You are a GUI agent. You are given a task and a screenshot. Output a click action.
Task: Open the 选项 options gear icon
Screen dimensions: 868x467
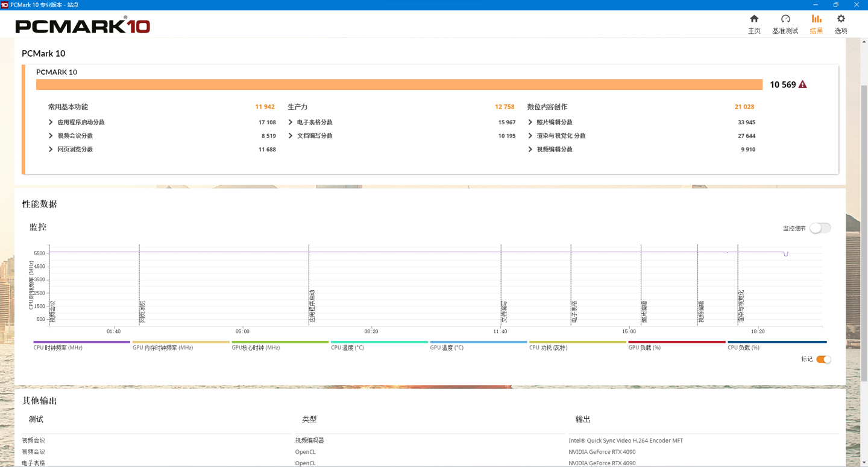[x=841, y=19]
